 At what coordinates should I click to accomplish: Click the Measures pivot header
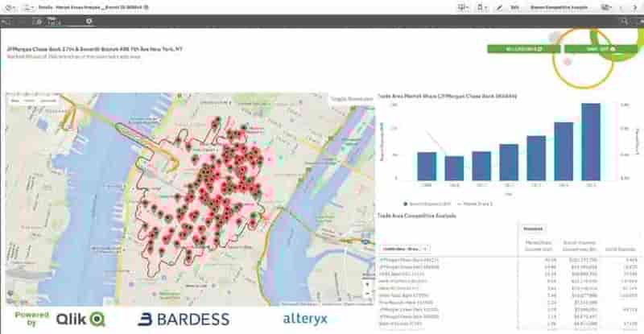[x=533, y=229]
